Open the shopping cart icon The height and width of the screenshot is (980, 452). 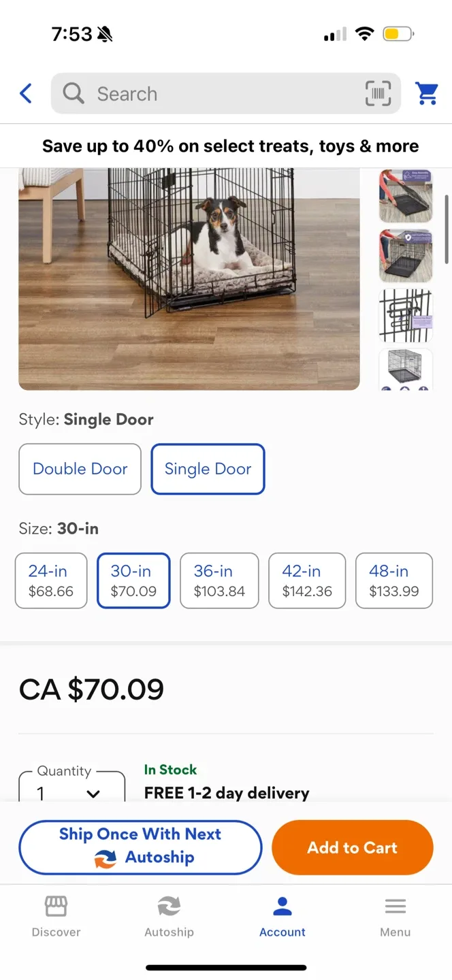[427, 93]
